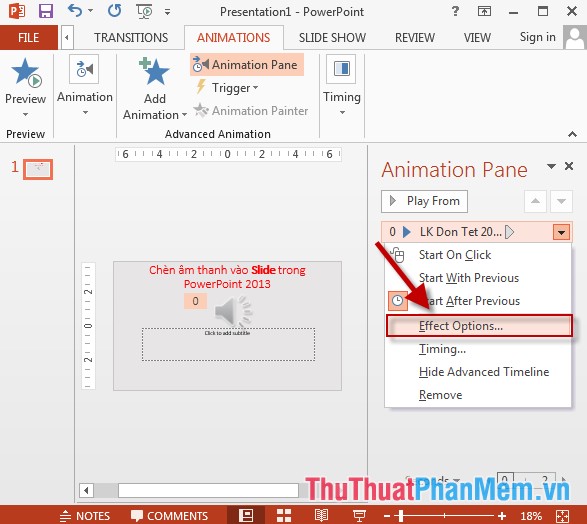The image size is (587, 524).
Task: Click the animation order tag 0 on slide
Action: pos(195,301)
